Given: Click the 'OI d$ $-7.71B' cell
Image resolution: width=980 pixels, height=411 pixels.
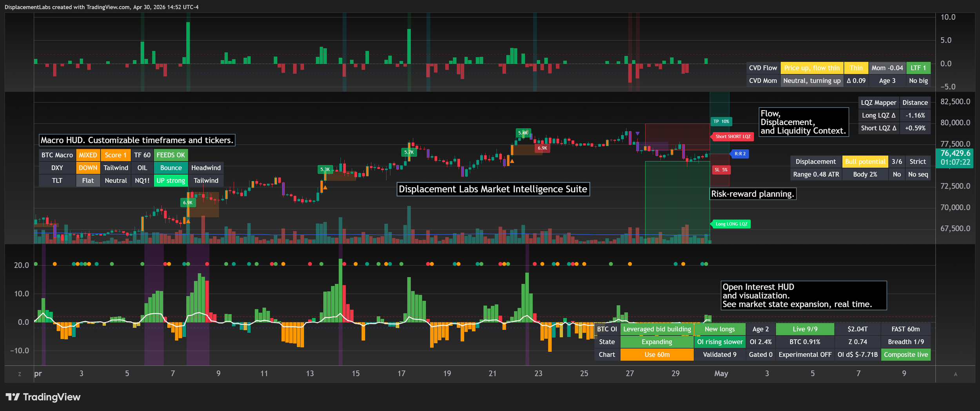Looking at the screenshot, I should [857, 355].
